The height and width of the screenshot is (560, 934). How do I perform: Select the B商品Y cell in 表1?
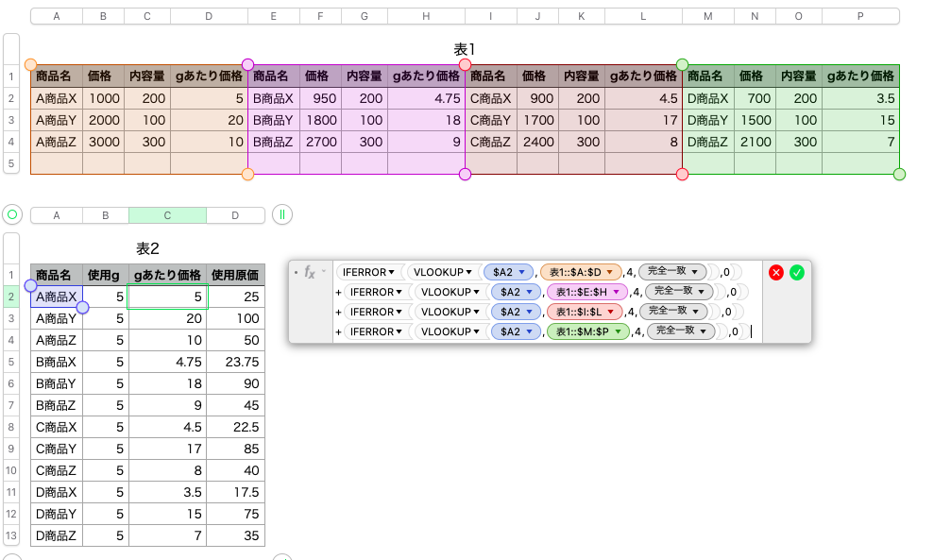pos(274,120)
